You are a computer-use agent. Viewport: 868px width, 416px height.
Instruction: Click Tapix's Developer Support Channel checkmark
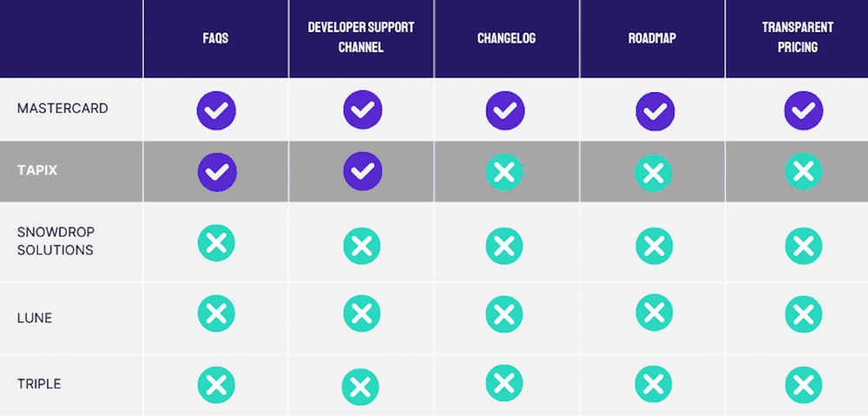pos(362,171)
